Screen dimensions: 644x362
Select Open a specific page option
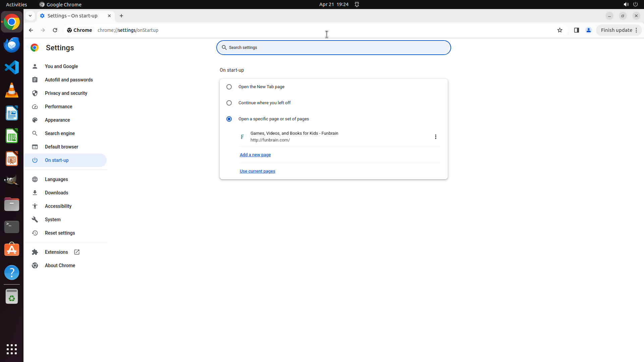229,119
